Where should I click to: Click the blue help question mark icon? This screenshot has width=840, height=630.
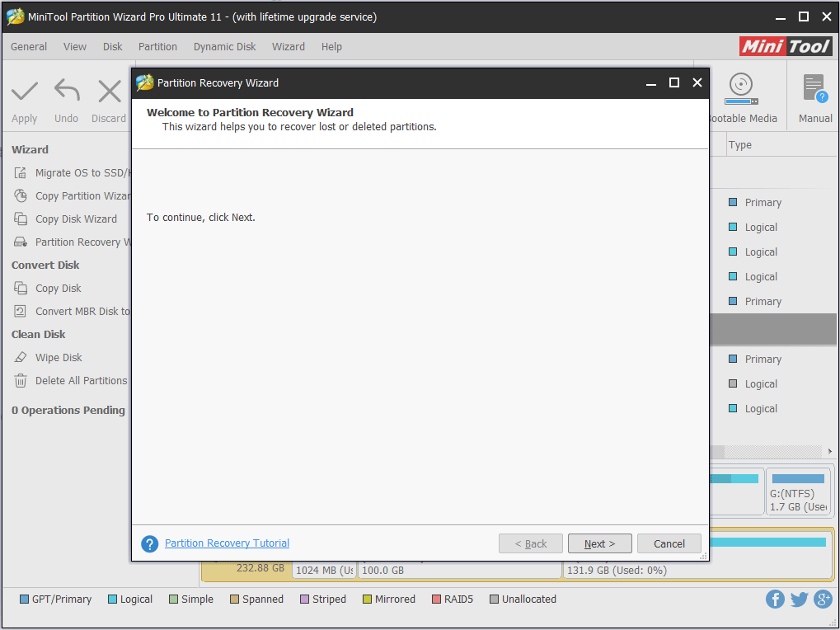[x=149, y=543]
